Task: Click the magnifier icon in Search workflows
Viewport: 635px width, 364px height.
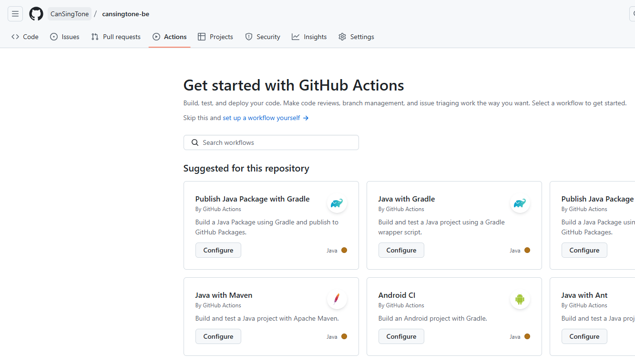Action: coord(195,142)
